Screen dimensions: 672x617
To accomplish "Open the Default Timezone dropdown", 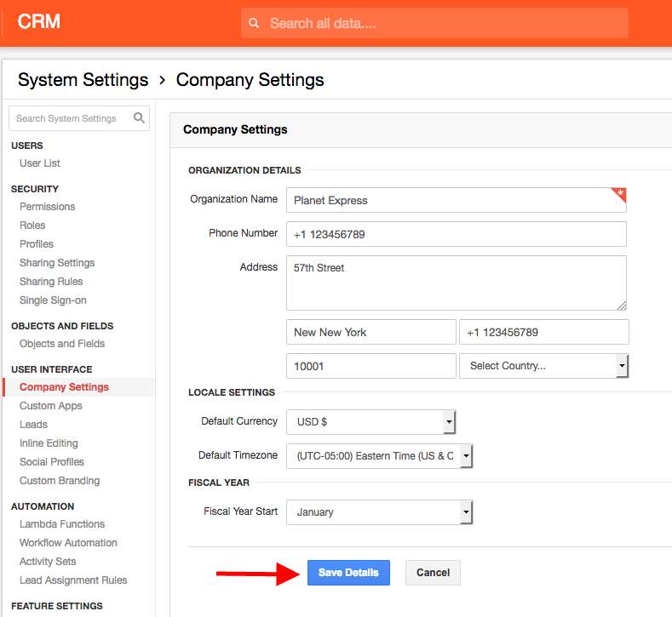I will tap(379, 456).
